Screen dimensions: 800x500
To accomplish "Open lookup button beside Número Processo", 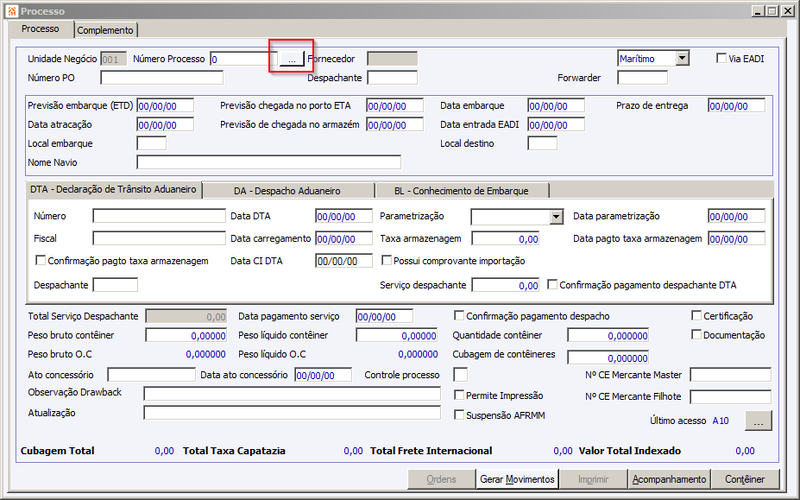I will (291, 59).
